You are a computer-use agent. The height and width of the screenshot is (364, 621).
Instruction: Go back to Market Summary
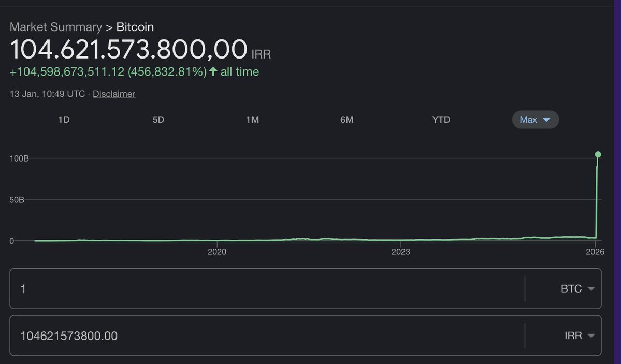point(55,26)
